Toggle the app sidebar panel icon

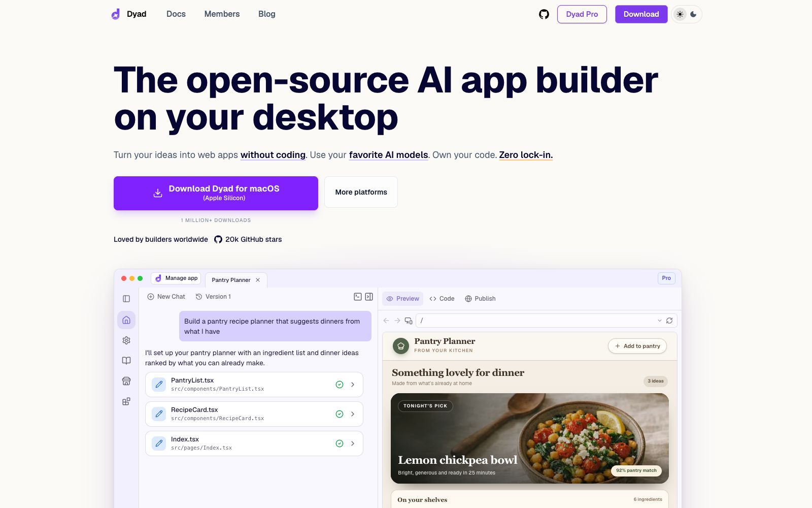click(126, 299)
